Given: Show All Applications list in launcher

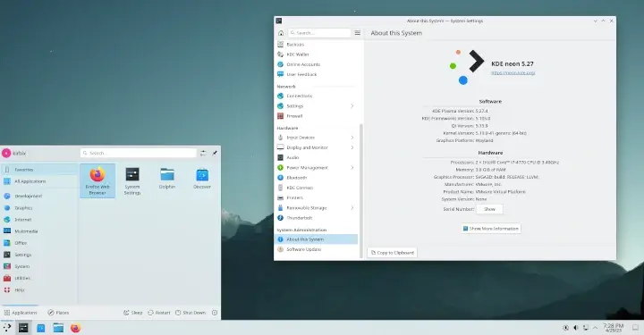Looking at the screenshot, I should (x=39, y=181).
